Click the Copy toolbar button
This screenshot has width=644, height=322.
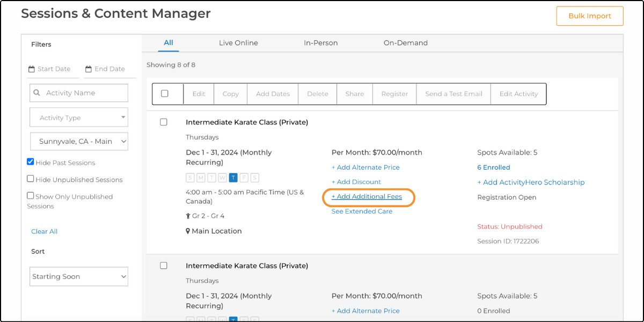tap(231, 94)
